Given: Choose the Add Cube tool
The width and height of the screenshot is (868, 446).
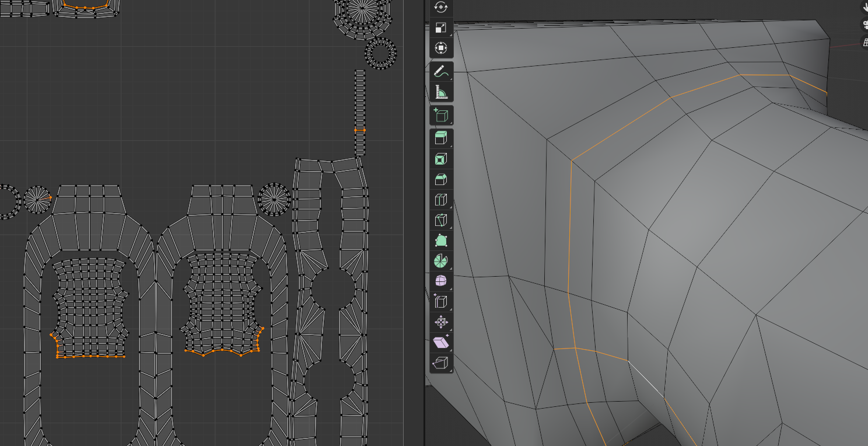Looking at the screenshot, I should tap(442, 116).
